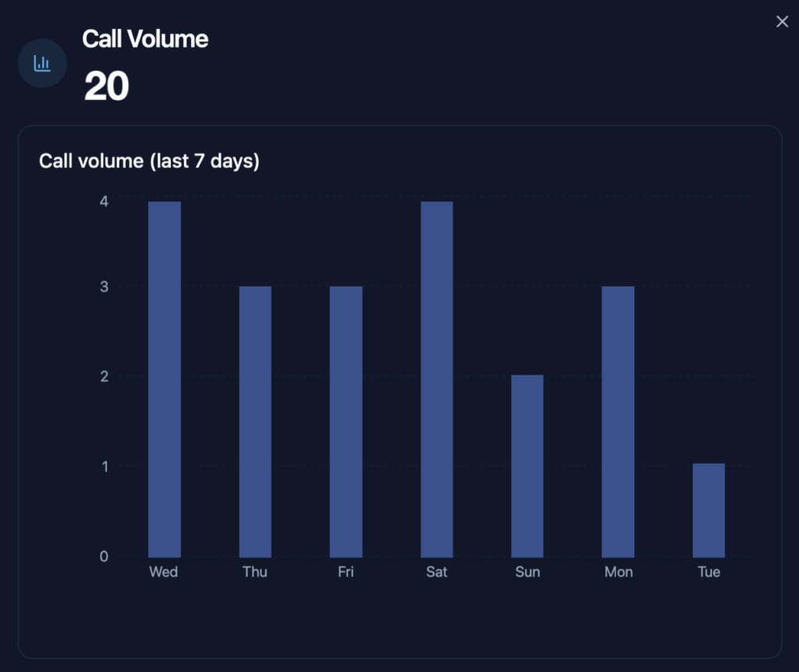Click the 'Call volume (last 7 days)' title
The image size is (799, 672).
tap(149, 162)
